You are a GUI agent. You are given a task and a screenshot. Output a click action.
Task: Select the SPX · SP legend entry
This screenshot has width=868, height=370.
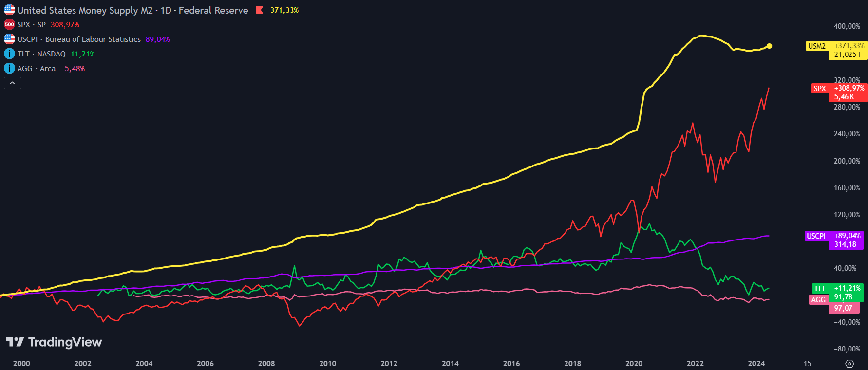click(31, 24)
